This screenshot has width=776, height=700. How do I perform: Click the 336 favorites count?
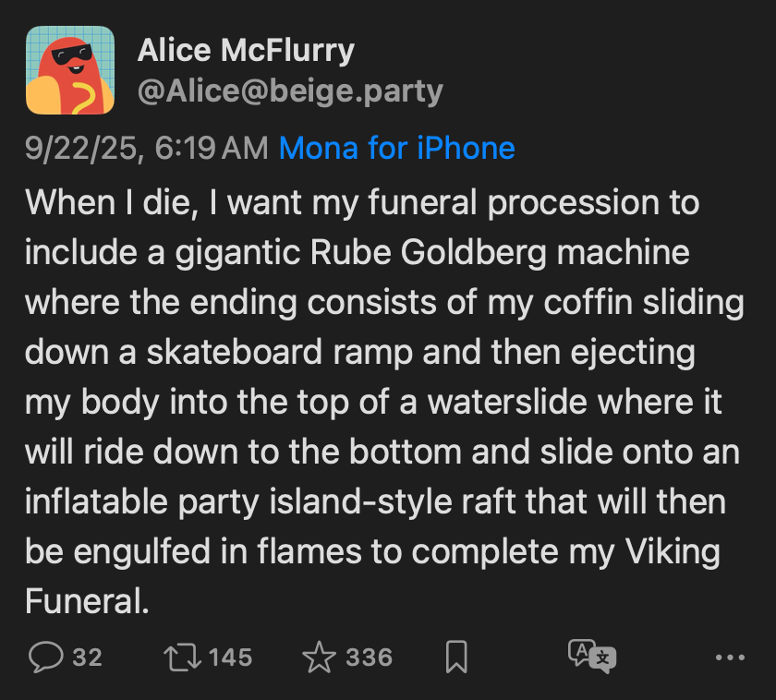coord(369,657)
